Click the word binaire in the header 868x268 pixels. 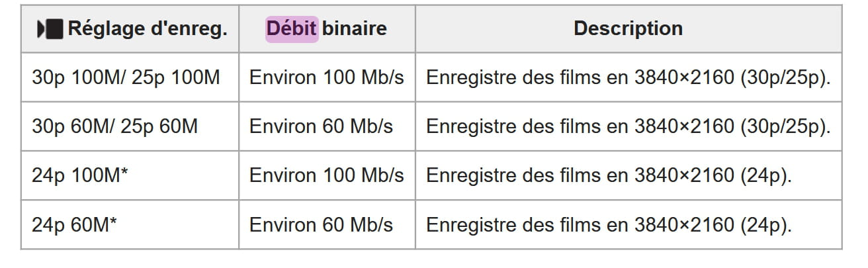[355, 29]
